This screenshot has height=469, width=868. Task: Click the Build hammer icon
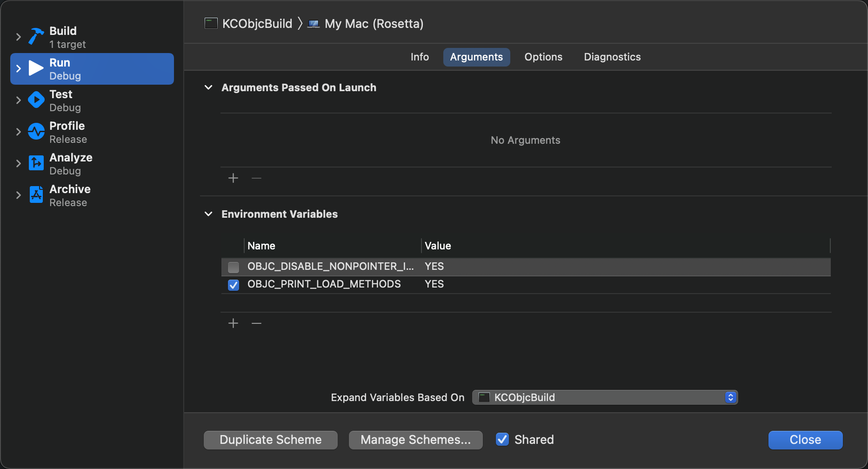click(36, 36)
